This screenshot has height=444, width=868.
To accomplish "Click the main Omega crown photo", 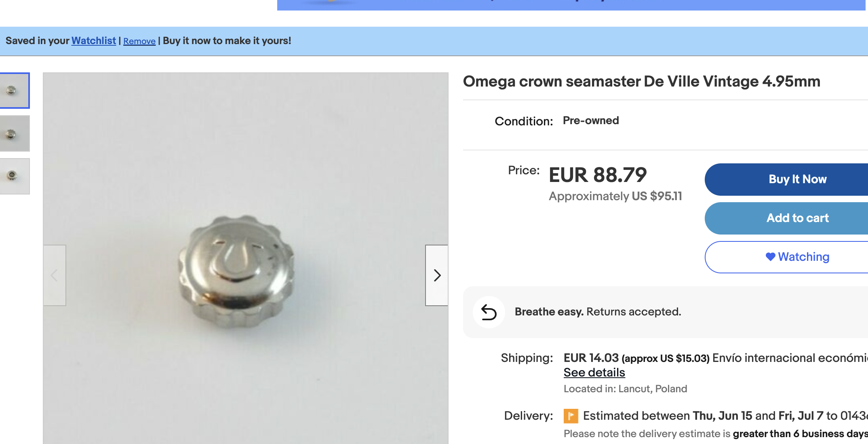I will 246,259.
